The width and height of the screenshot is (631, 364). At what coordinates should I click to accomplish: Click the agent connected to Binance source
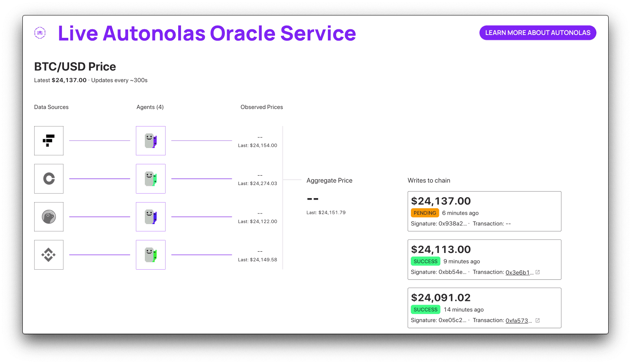151,255
